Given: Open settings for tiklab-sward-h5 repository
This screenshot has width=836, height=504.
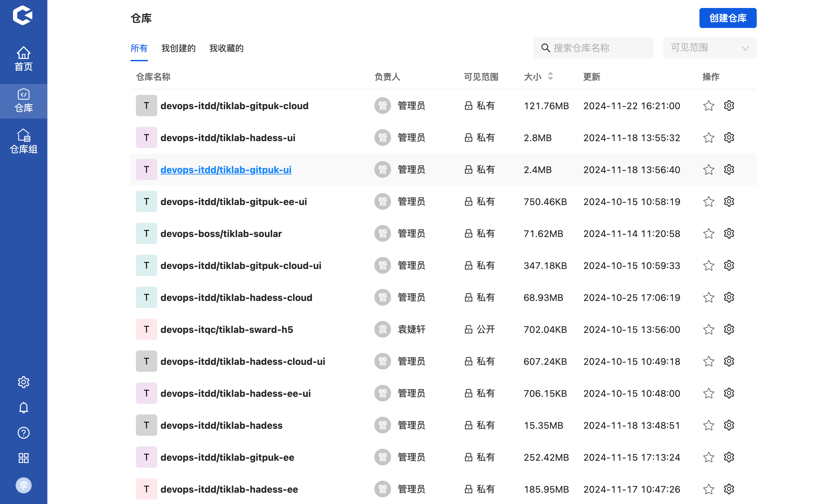Looking at the screenshot, I should click(729, 329).
